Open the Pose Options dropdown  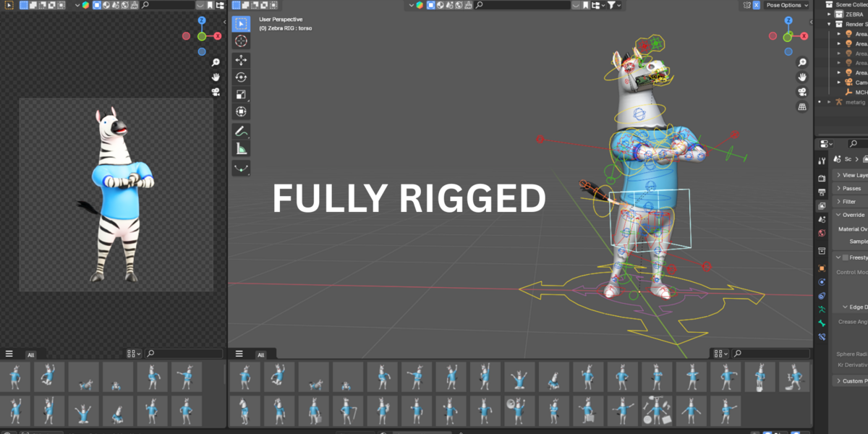(x=786, y=5)
